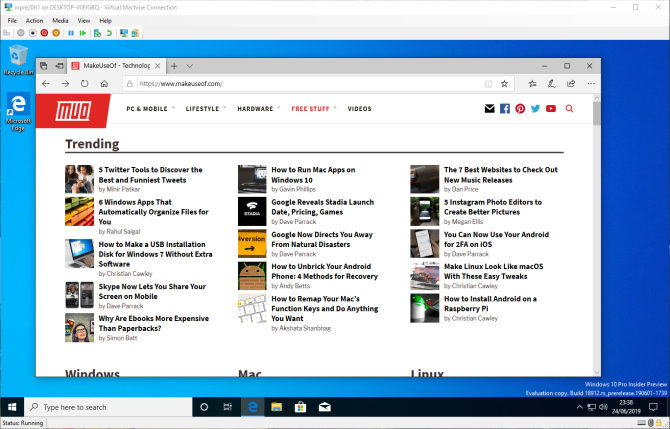Go to the Edge home page icon

click(106, 84)
